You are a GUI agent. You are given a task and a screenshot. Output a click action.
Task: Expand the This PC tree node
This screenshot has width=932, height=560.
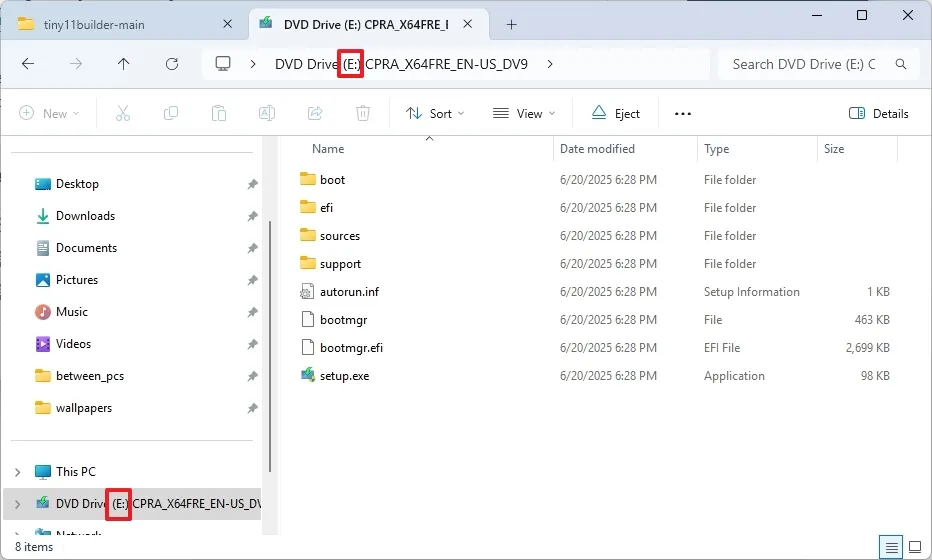tap(18, 472)
